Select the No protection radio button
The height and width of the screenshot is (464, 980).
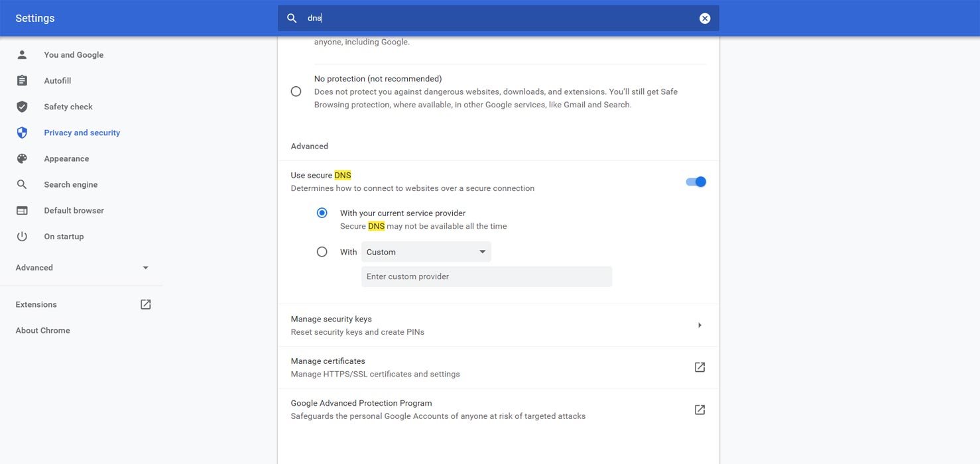tap(296, 91)
